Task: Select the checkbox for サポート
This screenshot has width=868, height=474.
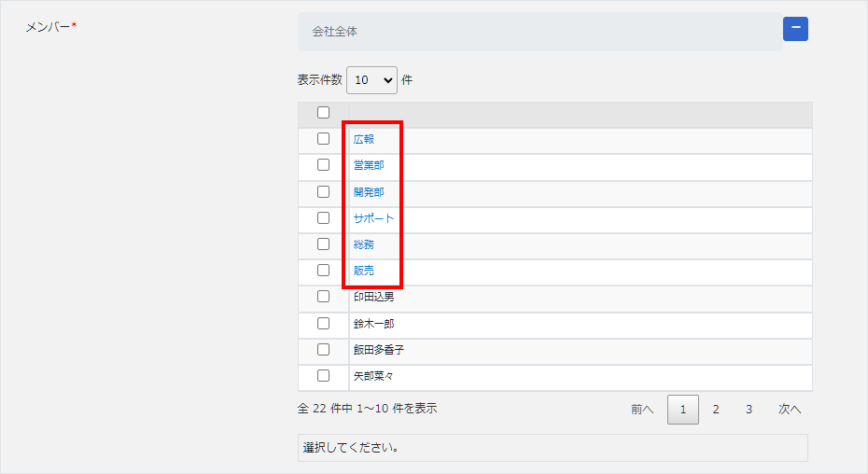Action: pyautogui.click(x=323, y=217)
